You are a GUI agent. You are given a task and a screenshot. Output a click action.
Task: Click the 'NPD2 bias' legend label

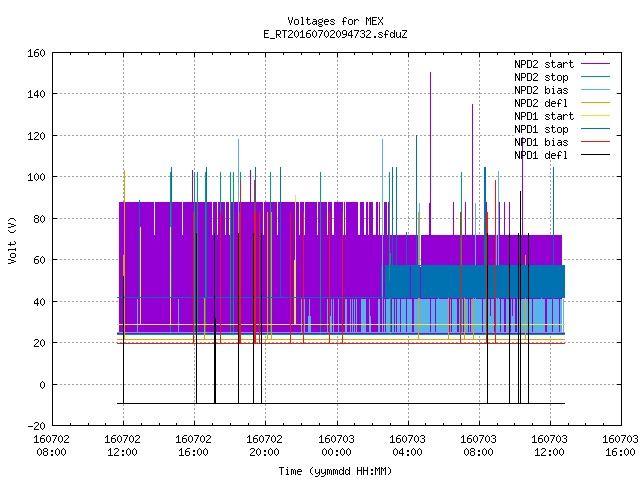[x=541, y=90]
